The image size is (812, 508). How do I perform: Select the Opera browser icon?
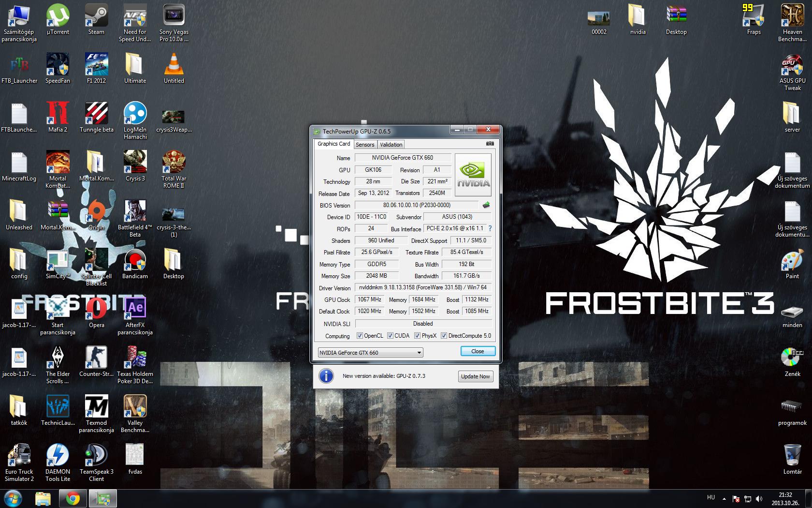tap(96, 313)
